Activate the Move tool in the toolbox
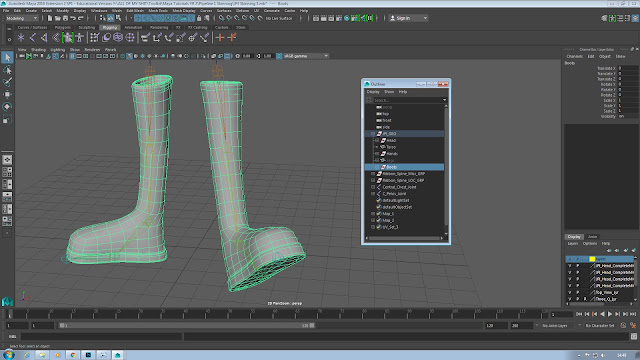The image size is (640, 360). [7, 94]
